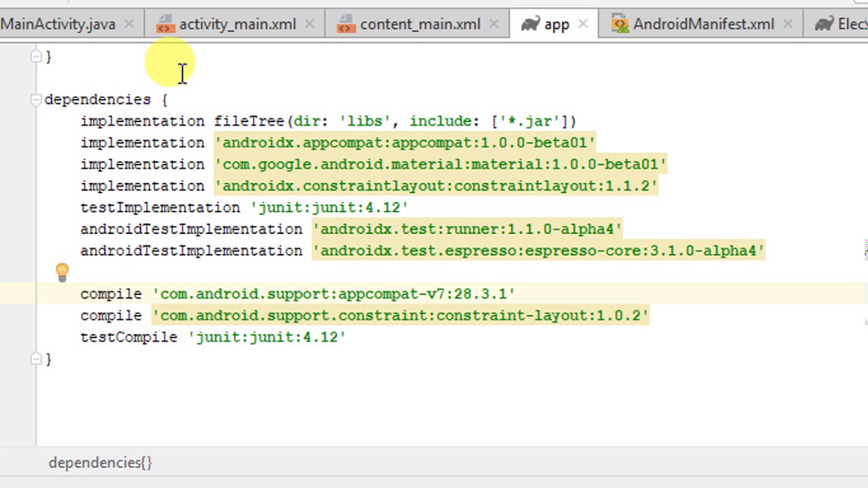Close the MainActivity.java tab
Viewport: 868px width, 488px height.
tap(129, 24)
